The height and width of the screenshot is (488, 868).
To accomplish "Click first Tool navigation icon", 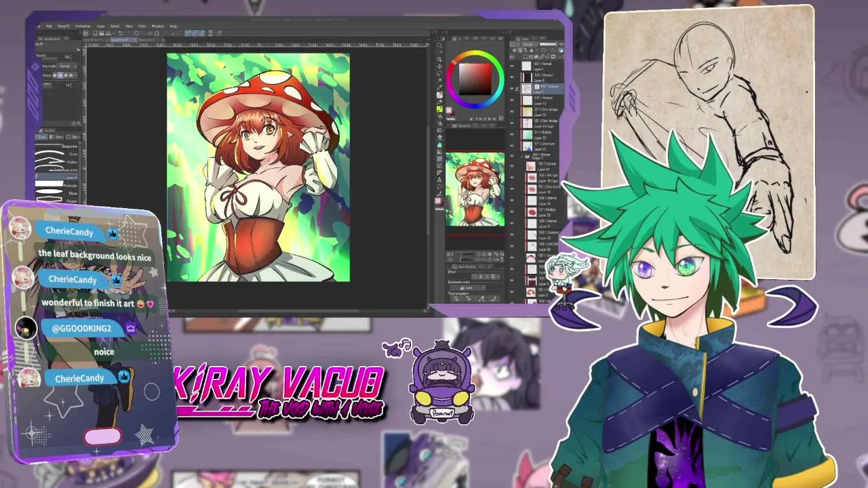I will (456, 298).
